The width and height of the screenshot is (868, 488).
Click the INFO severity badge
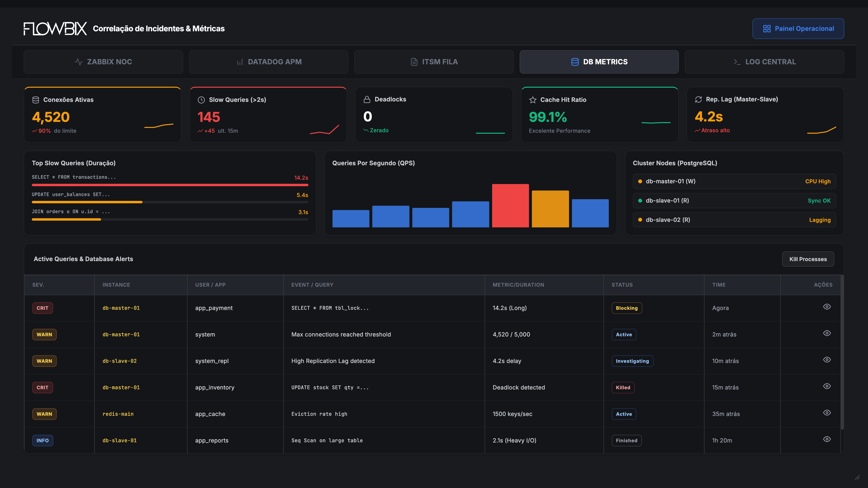point(42,441)
